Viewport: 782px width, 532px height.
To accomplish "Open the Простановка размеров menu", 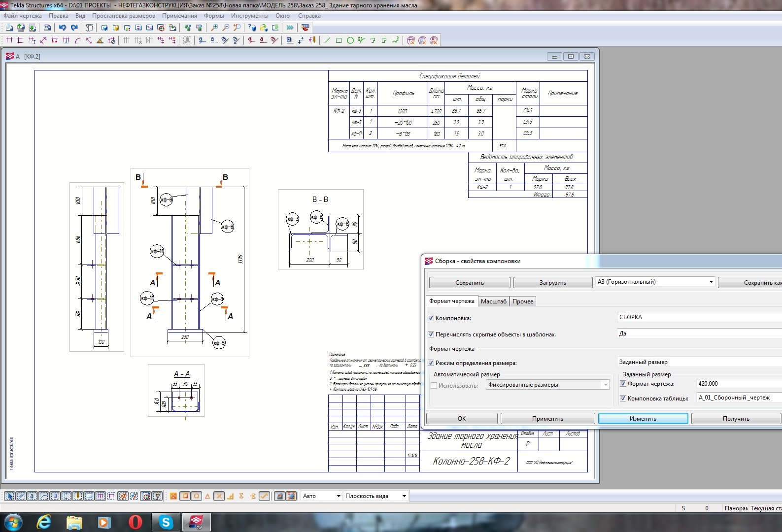I will click(123, 16).
